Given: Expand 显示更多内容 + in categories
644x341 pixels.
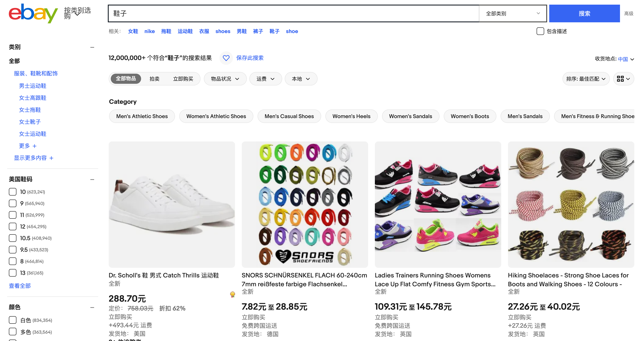Looking at the screenshot, I should 33,158.
